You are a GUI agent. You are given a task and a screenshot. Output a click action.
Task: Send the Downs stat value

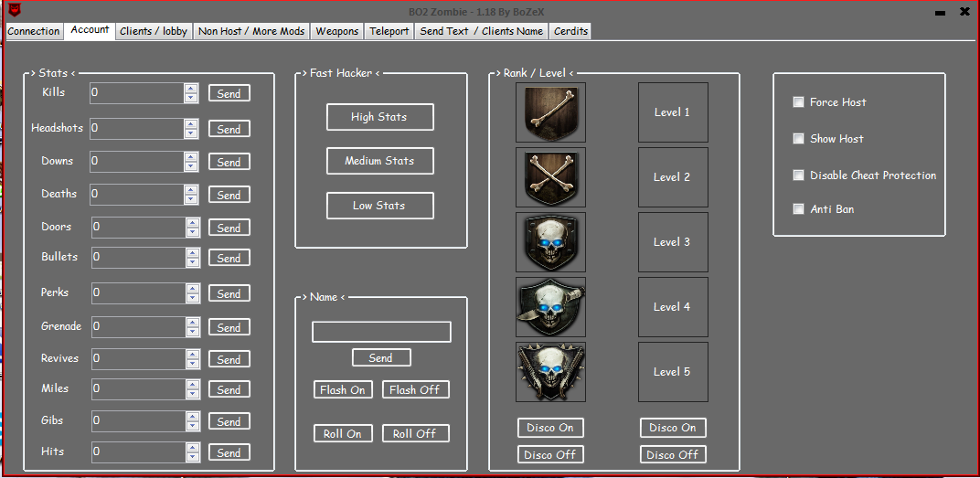tap(229, 161)
